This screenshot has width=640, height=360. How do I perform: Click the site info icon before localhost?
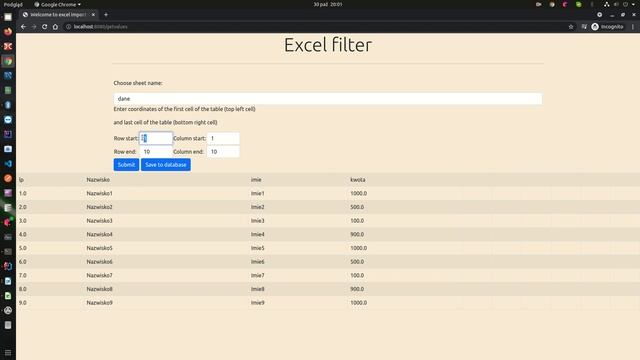tap(69, 27)
